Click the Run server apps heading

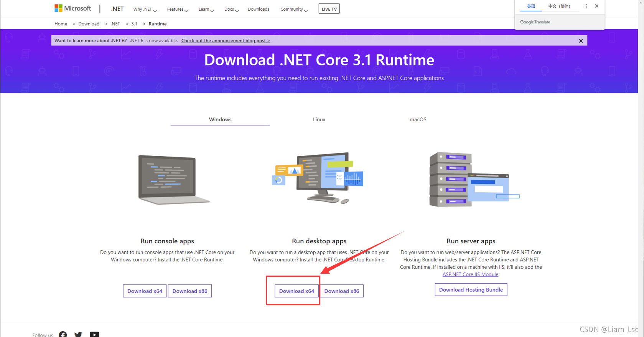pyautogui.click(x=471, y=241)
